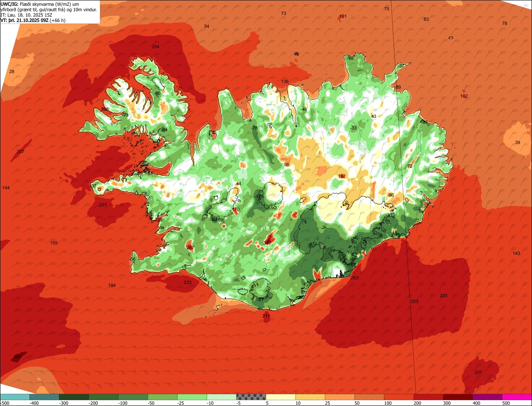
Task: Click the map value 28
Action: (x=12, y=71)
